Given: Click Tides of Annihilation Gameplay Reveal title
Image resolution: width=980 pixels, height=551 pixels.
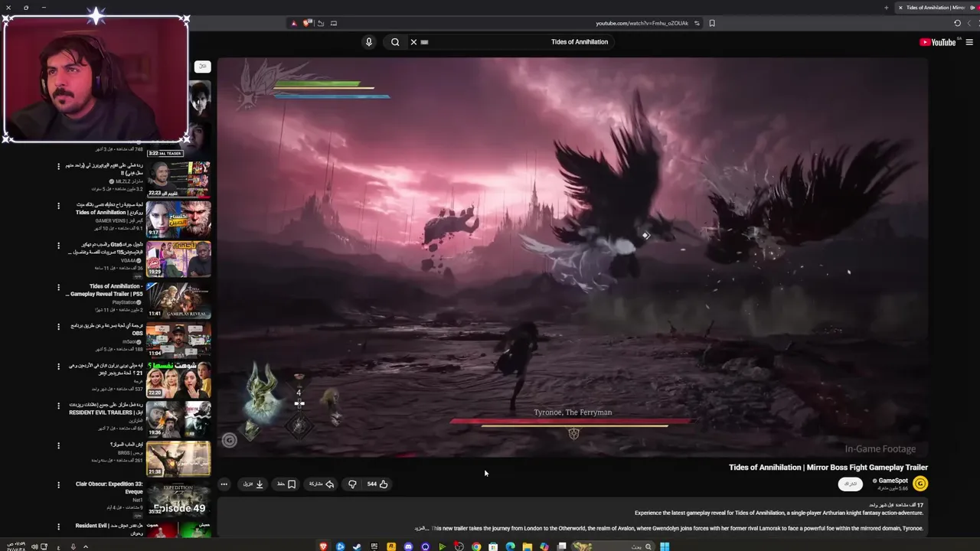Looking at the screenshot, I should coord(105,290).
